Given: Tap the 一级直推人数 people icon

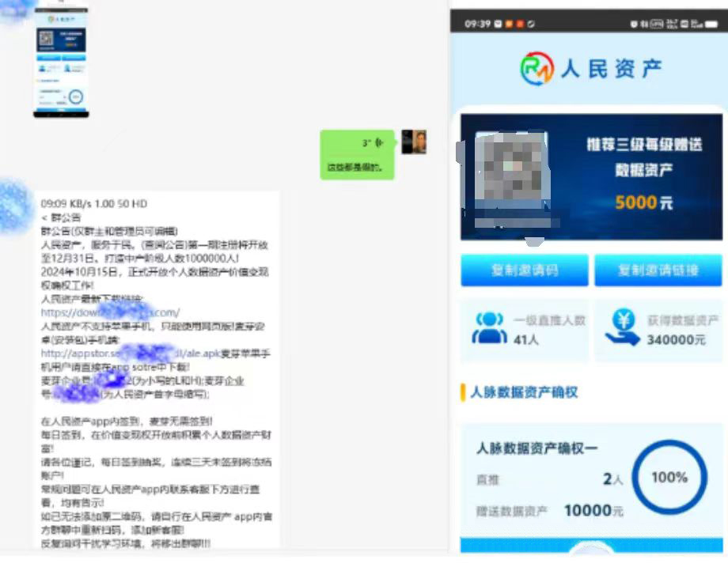Looking at the screenshot, I should coord(489,327).
